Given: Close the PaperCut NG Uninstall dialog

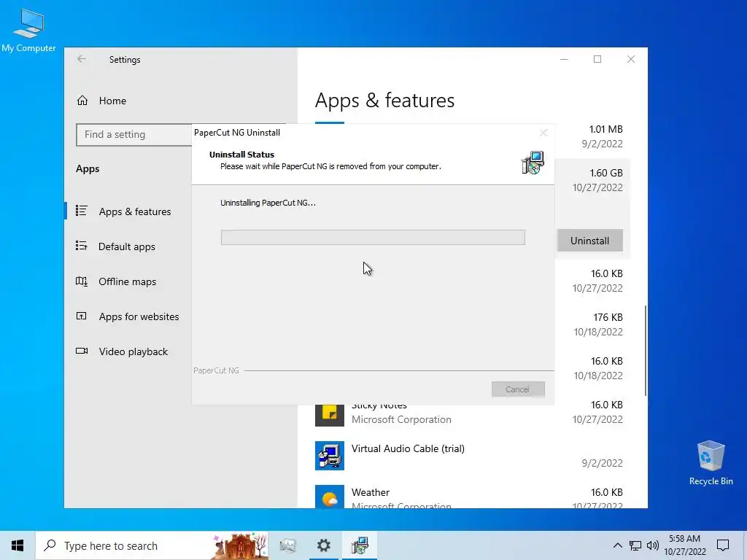Looking at the screenshot, I should (543, 133).
